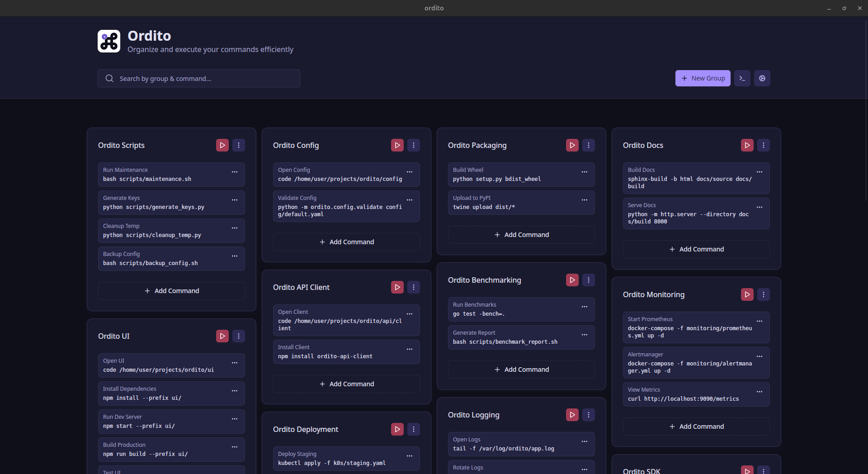Image resolution: width=868 pixels, height=474 pixels.
Task: Click the 'Ordito Benchmarking' group title
Action: (x=485, y=280)
